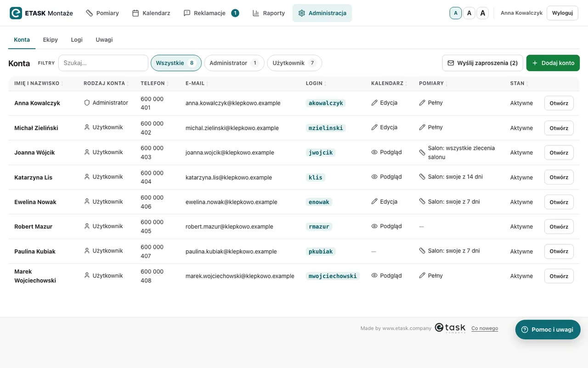588x368 pixels.
Task: Filter accounts by the Administrator chip
Action: [x=234, y=63]
